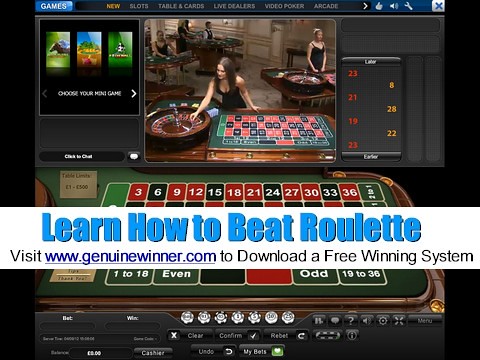Screen dimensions: 480x360
Task: Show later results with Later button
Action: pos(371,62)
